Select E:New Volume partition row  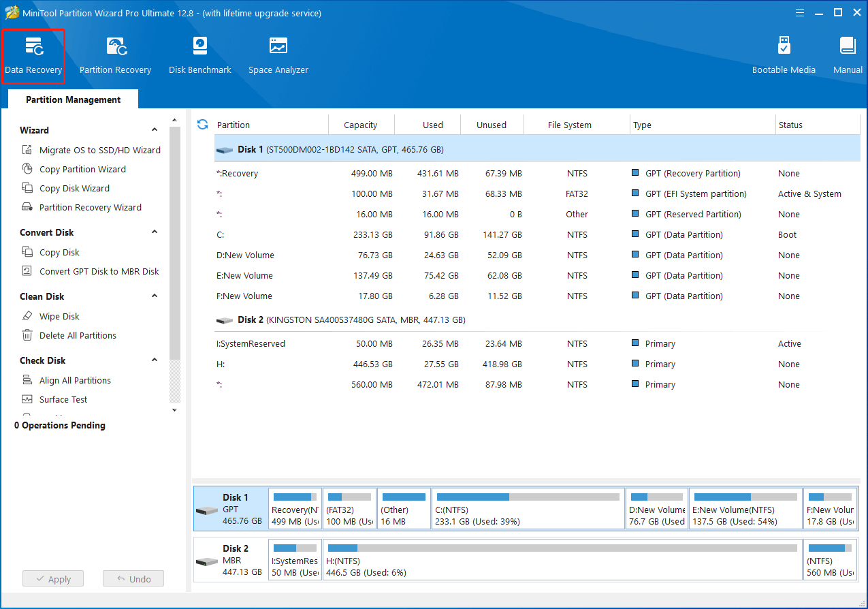[x=537, y=275]
